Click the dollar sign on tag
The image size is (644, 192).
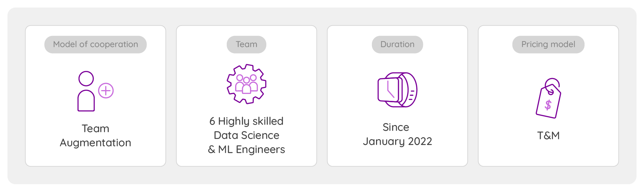click(548, 105)
